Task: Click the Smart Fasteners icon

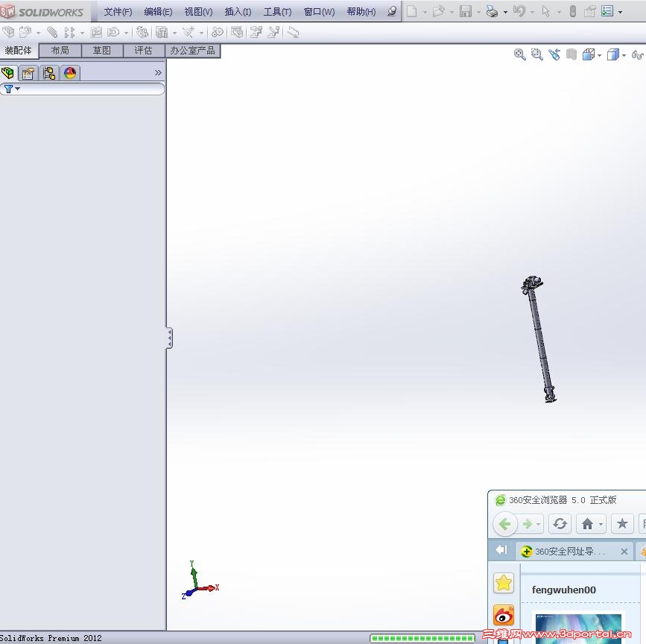Action: [96, 32]
